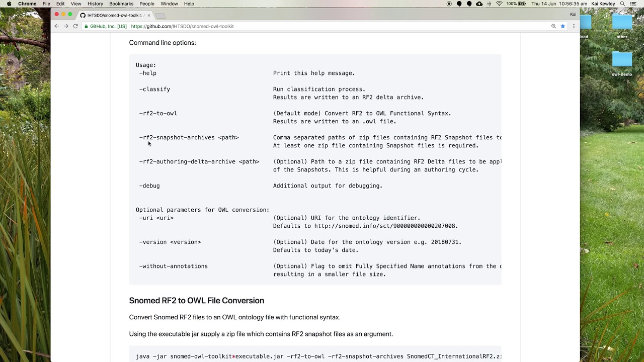Click 'Snomed RF2 to OWL File Conversion' heading

(197, 301)
